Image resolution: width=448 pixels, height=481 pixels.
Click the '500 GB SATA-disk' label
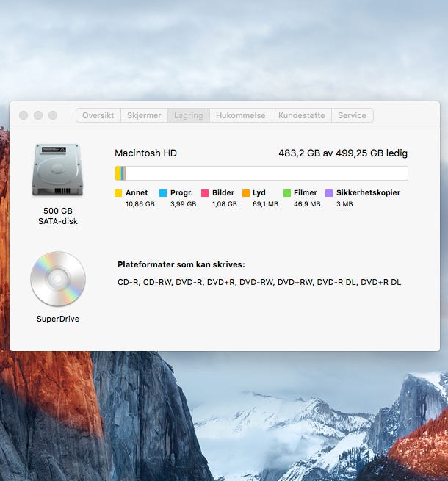click(58, 216)
